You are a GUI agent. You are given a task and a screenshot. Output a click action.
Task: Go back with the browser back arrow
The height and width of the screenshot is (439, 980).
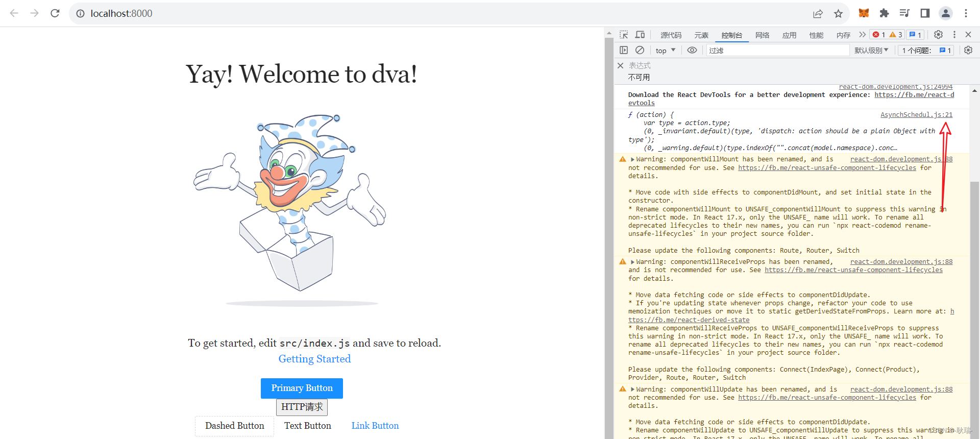pos(14,13)
